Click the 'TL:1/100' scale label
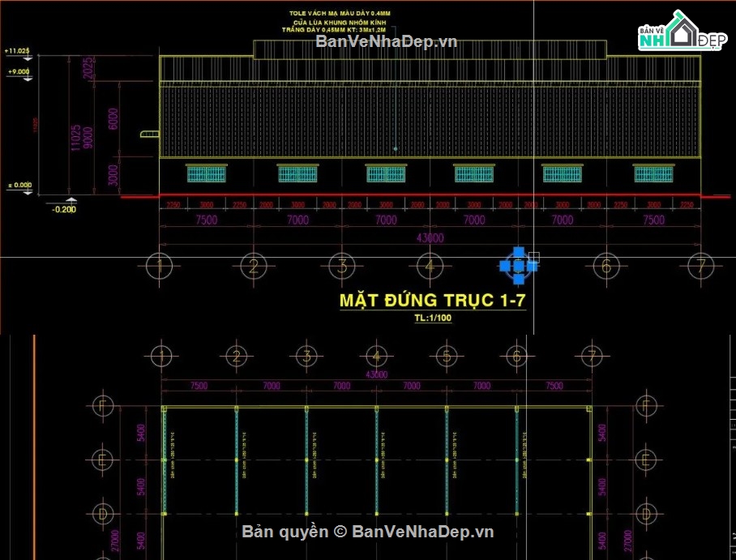Viewport: 736px width, 560px height. click(433, 318)
